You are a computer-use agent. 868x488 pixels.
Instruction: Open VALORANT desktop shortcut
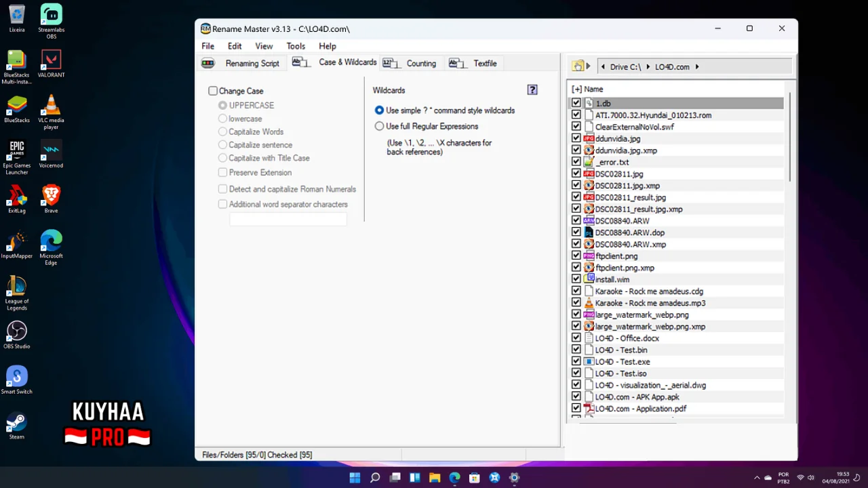52,64
